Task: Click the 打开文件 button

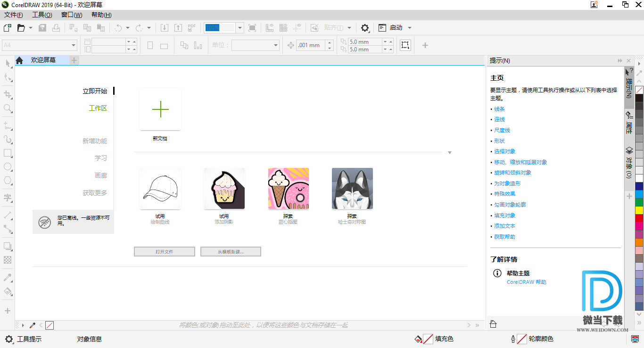Action: point(165,252)
